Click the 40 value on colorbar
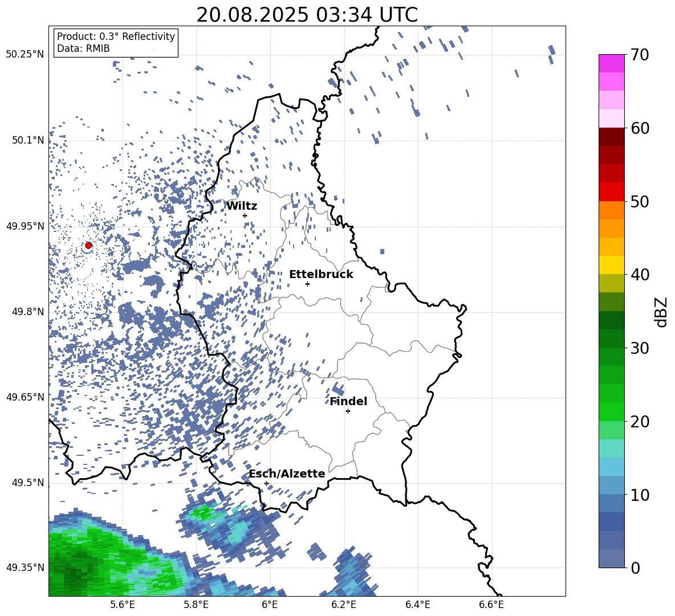 tap(640, 275)
